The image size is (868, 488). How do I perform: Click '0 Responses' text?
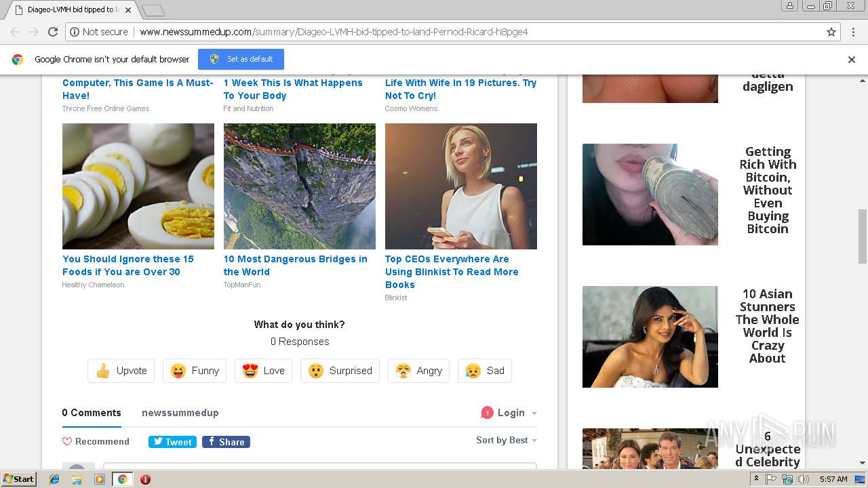pyautogui.click(x=300, y=342)
